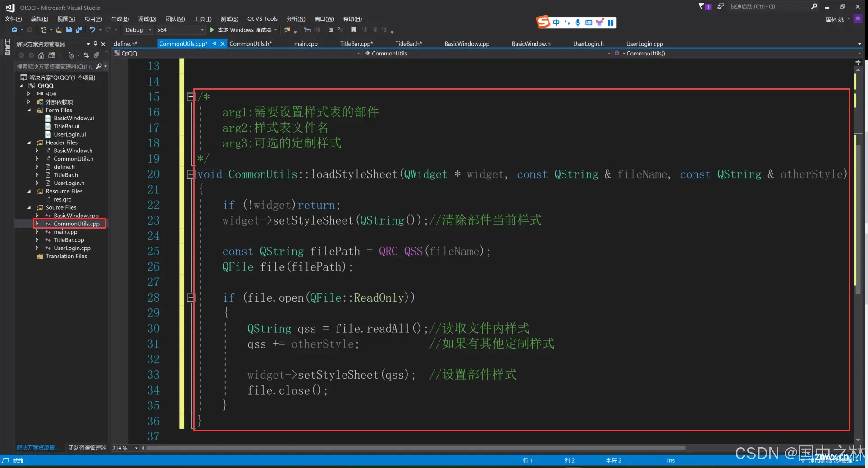
Task: Collapse the Header Files folder
Action: (29, 142)
